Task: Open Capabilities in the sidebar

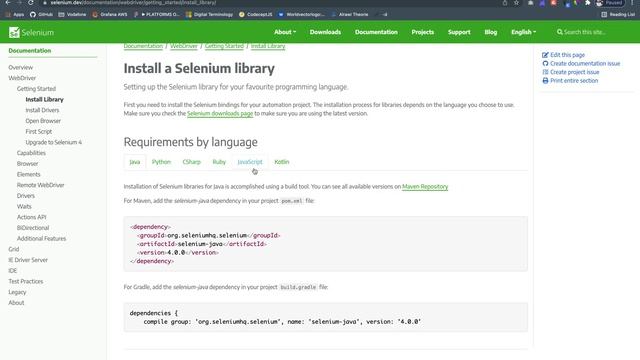Action: (31, 153)
